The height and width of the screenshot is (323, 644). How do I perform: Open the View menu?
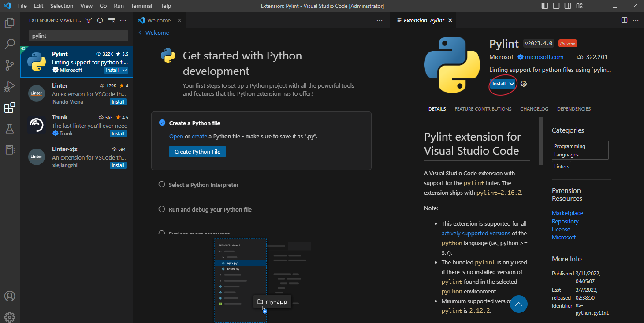pos(86,6)
